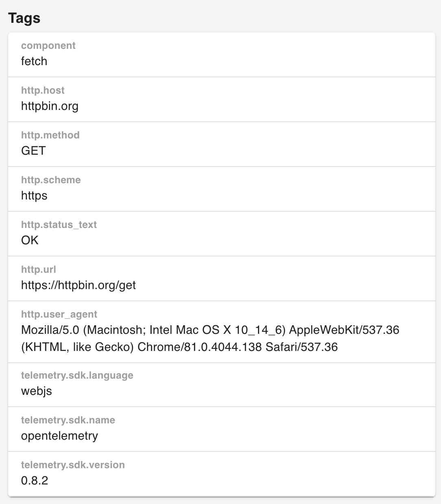Click the http.host tag label
Screen dimensions: 441x504
[43, 90]
